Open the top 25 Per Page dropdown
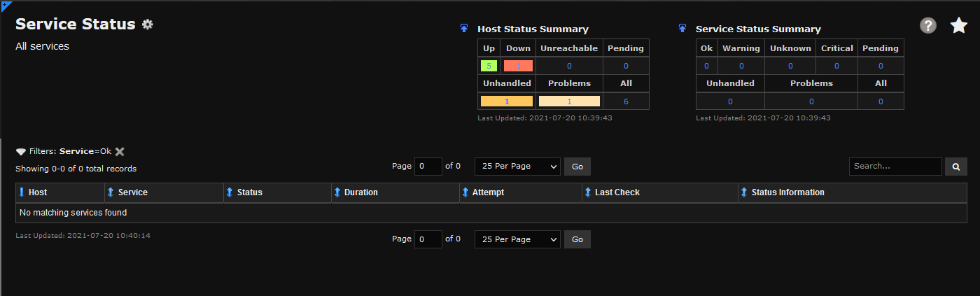 point(517,167)
